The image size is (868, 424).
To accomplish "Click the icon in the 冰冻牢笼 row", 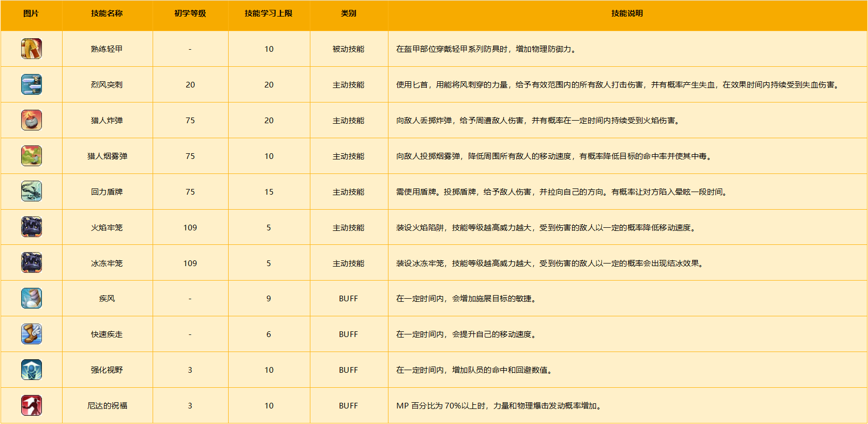I will 32,263.
